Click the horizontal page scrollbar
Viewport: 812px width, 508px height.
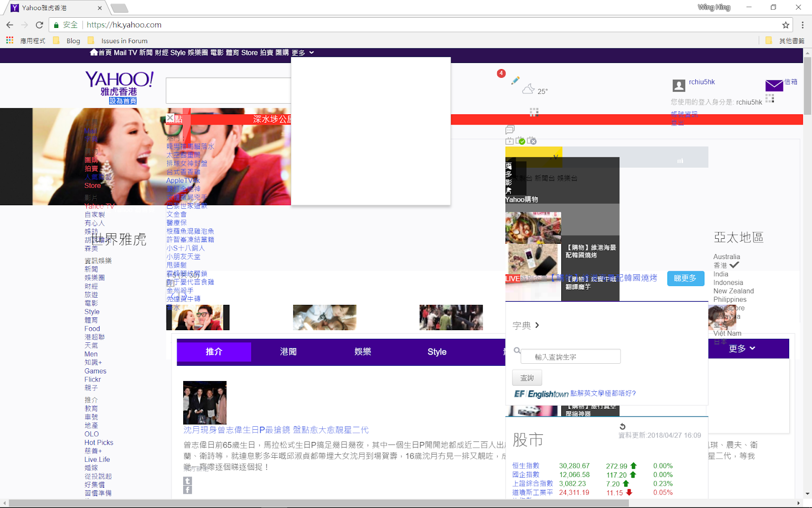click(319, 503)
